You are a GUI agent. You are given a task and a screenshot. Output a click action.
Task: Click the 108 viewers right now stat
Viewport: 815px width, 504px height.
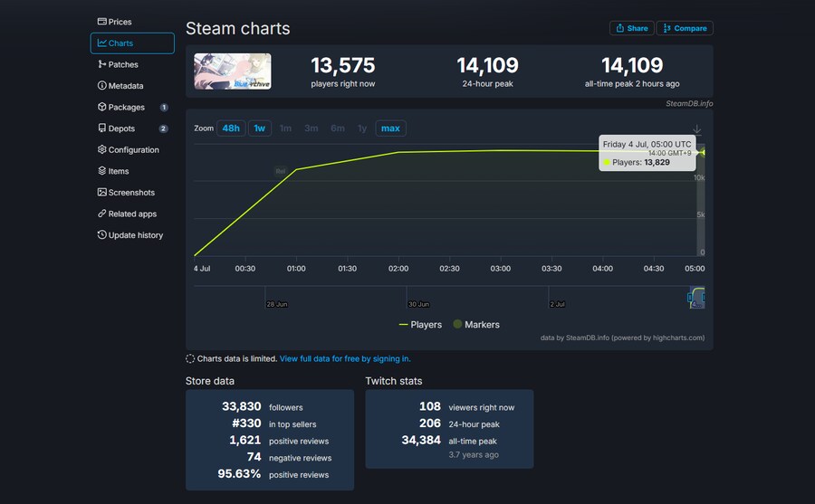[x=466, y=407]
